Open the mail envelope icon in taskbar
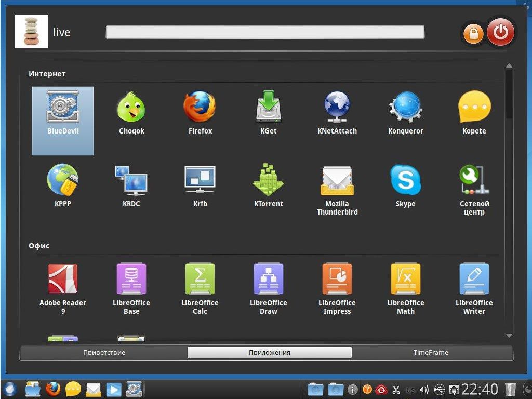532x399 pixels. click(94, 390)
